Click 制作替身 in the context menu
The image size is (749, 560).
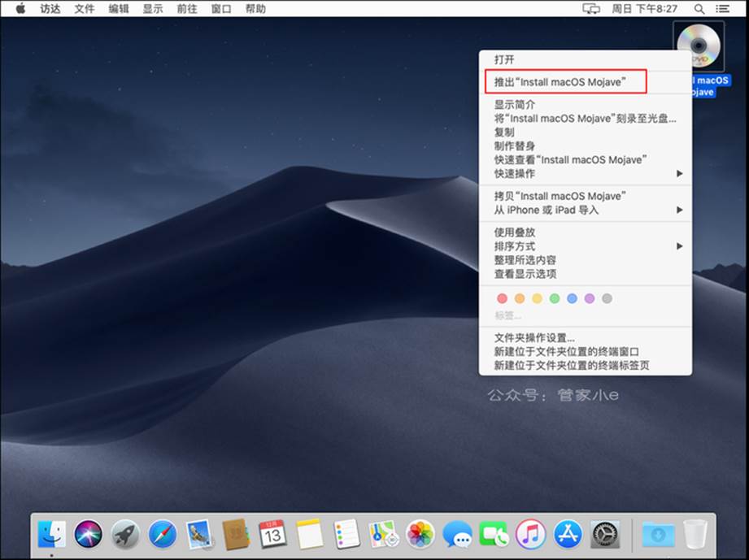(515, 145)
